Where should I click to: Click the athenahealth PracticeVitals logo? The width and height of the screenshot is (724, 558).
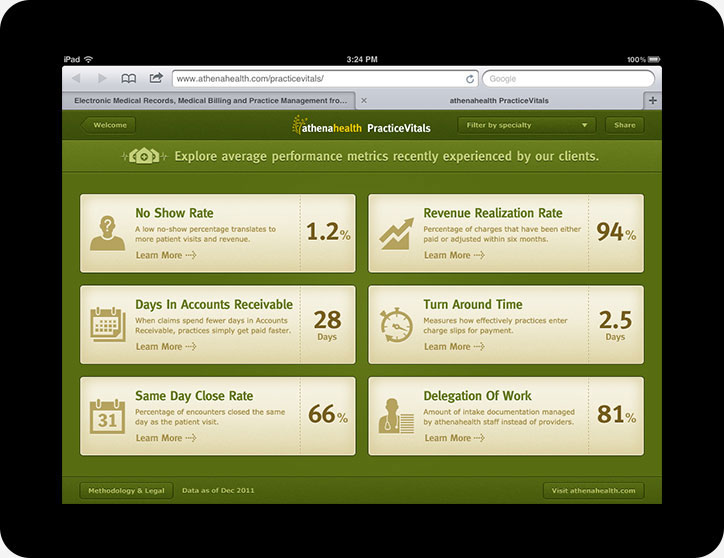(361, 125)
